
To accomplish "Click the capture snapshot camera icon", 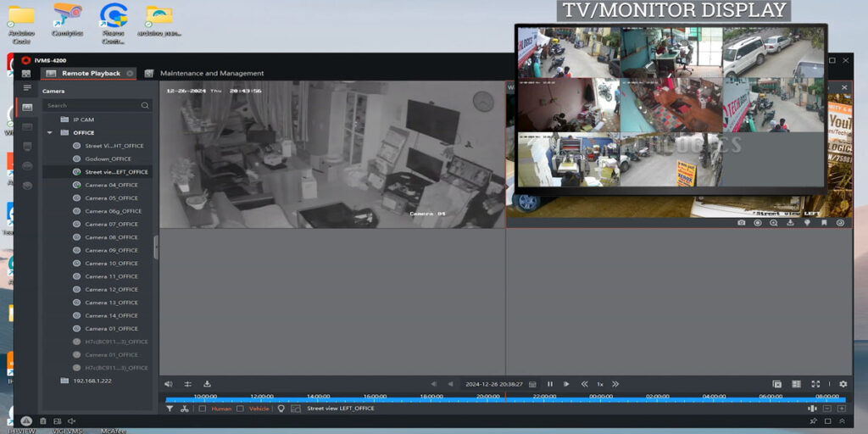I will 742,223.
